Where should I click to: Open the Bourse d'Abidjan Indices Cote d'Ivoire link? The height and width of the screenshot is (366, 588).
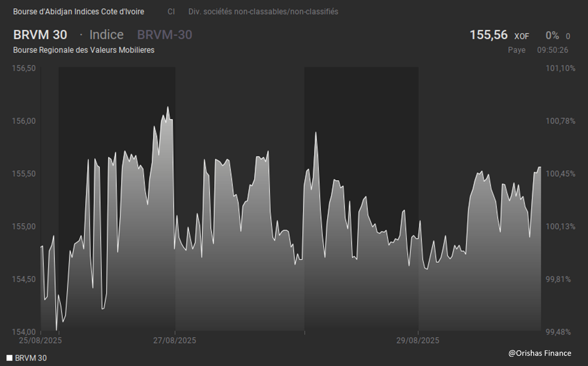tap(78, 12)
